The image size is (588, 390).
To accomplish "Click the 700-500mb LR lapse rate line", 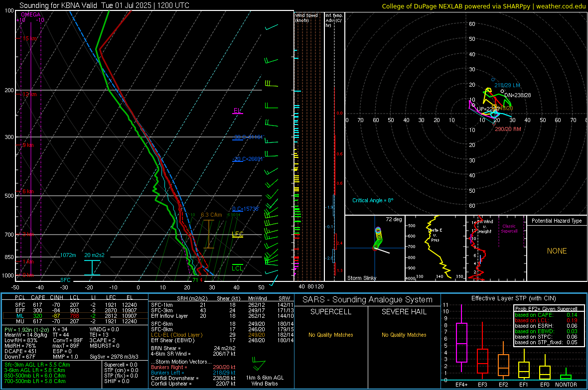I will coord(35,381).
